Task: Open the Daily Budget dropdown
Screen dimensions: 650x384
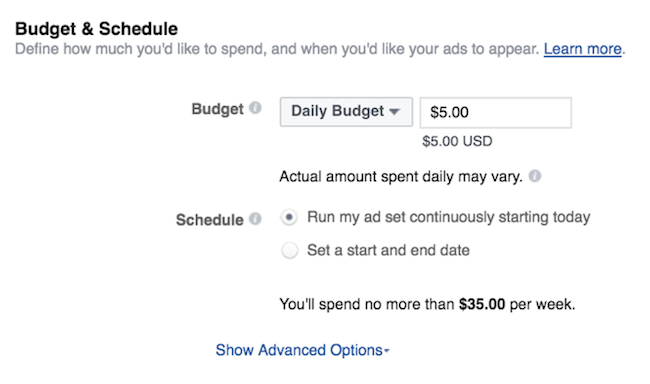Action: pos(346,112)
